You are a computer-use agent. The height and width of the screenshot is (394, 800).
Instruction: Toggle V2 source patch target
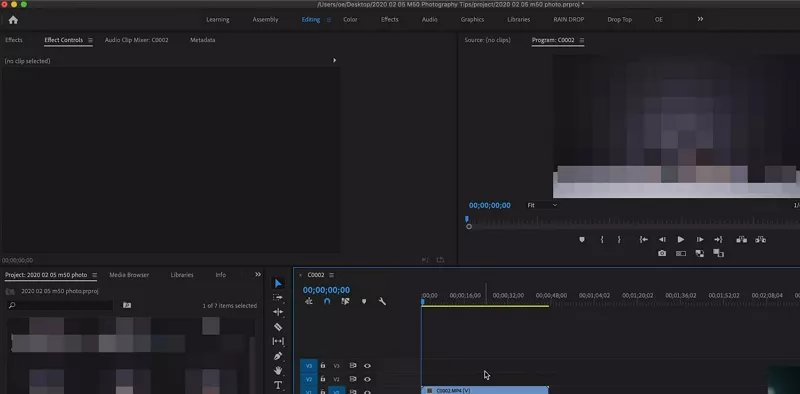[x=309, y=379]
